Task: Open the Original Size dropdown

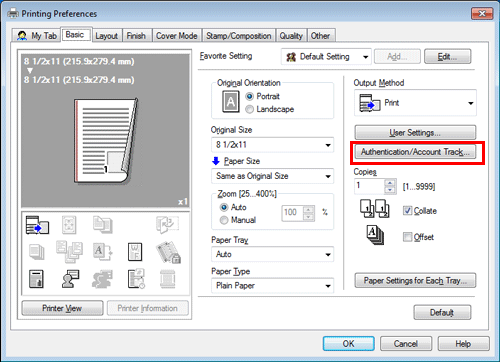Action: point(272,145)
